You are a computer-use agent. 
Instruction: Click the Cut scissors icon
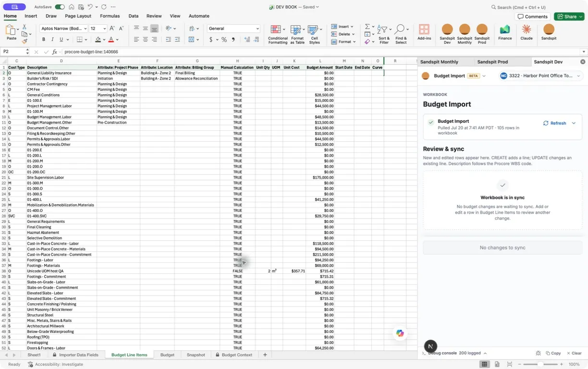point(24,27)
